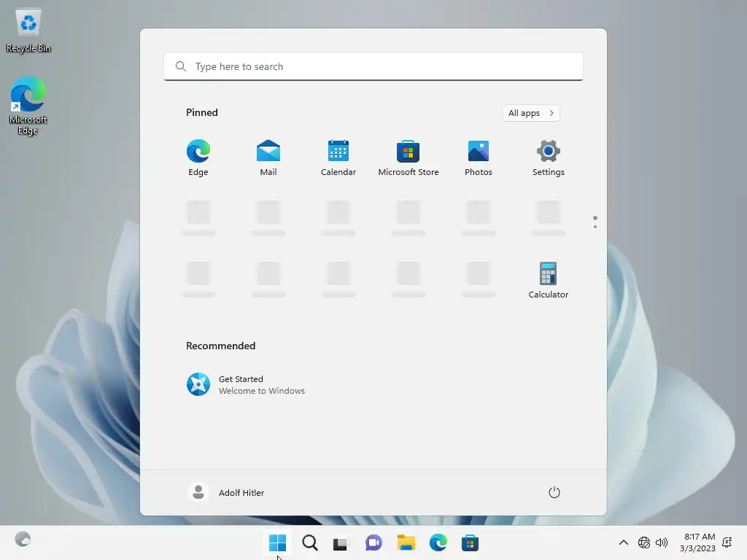
Task: Open the pinned Calendar app
Action: coord(338,158)
